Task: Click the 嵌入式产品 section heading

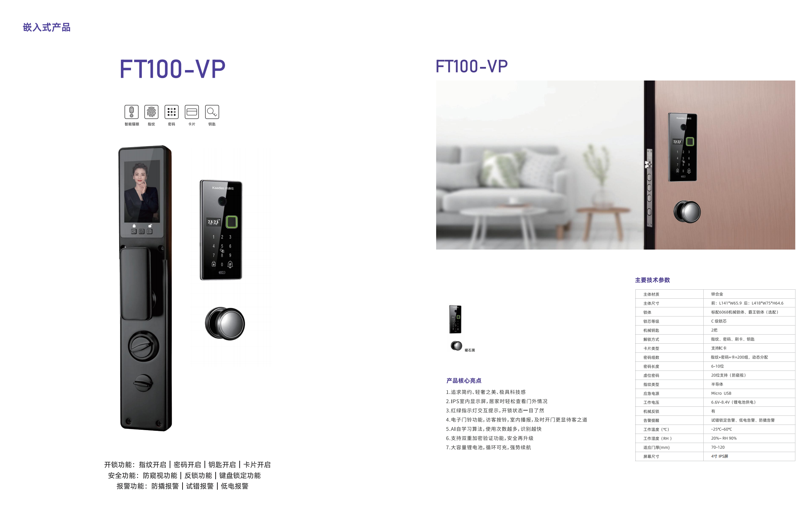Action: coord(47,27)
